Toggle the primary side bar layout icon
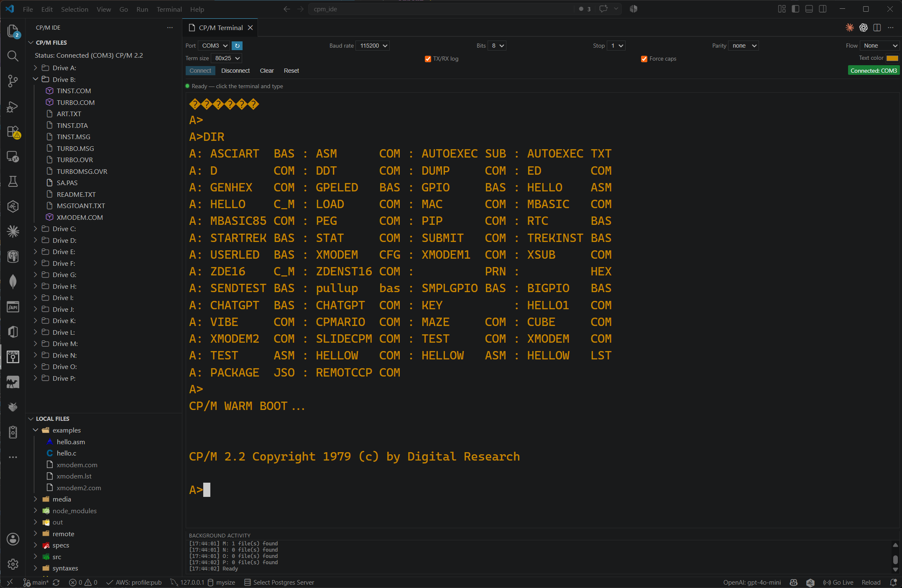This screenshot has width=902, height=588. (795, 9)
